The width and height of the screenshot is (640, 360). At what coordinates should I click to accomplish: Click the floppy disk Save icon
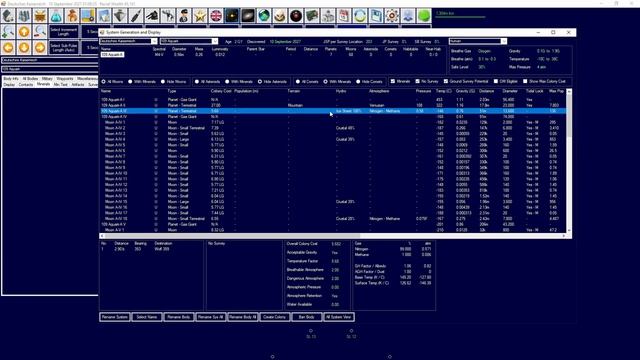[x=376, y=16]
